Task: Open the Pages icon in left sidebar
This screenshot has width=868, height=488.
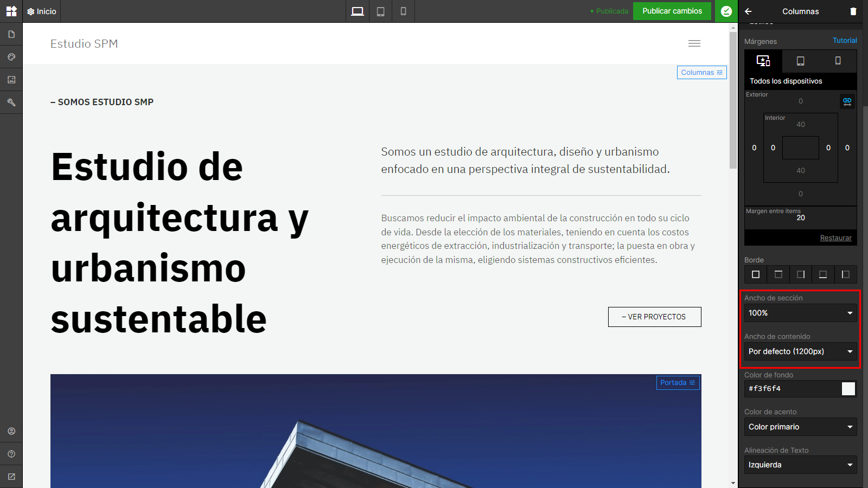Action: pyautogui.click(x=11, y=34)
